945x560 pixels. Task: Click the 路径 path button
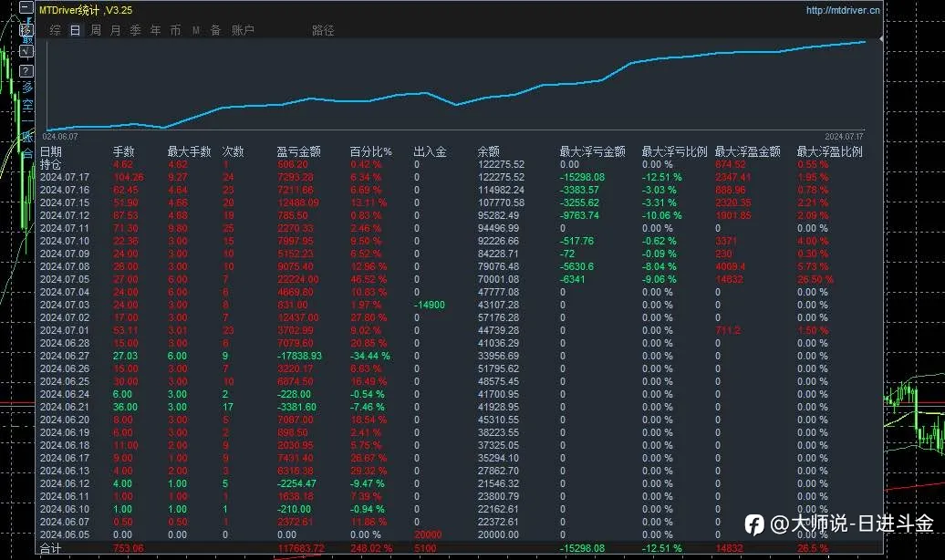pos(323,30)
